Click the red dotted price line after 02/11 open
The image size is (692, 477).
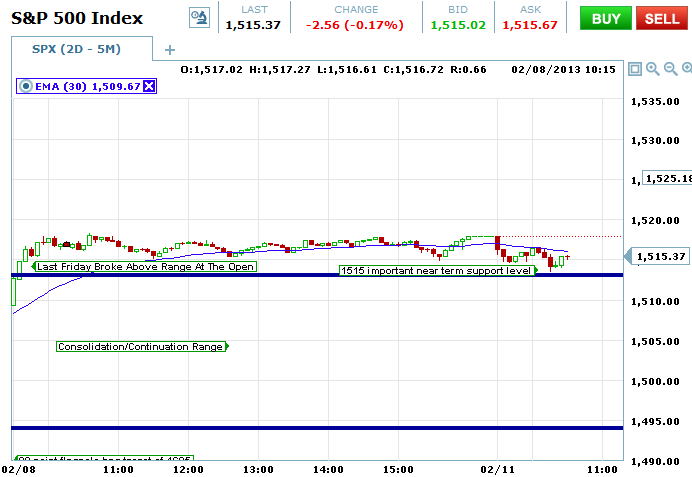pyautogui.click(x=561, y=237)
